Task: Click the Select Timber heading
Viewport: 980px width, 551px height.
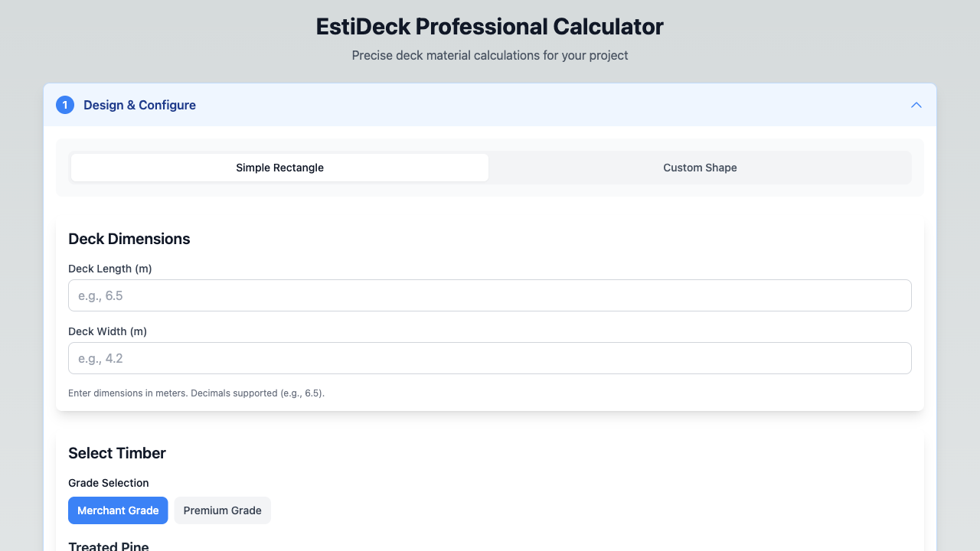Action: pos(117,453)
